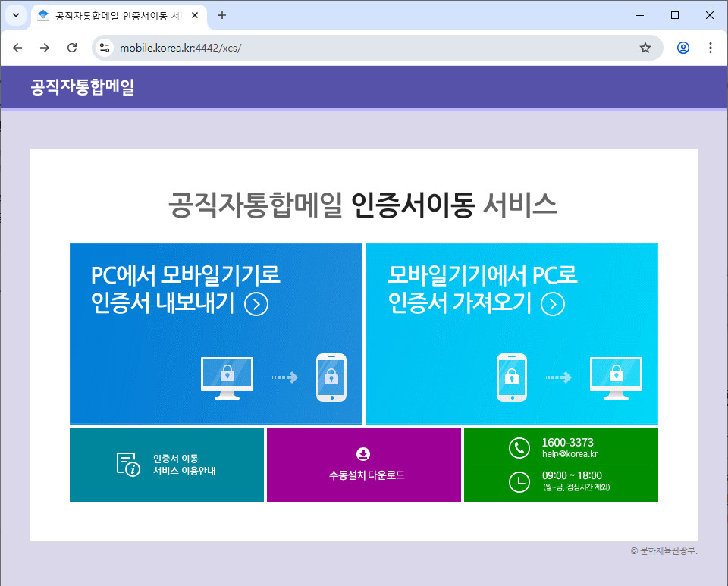Open Chrome's three-dot menu
The height and width of the screenshot is (586, 728).
pos(711,48)
